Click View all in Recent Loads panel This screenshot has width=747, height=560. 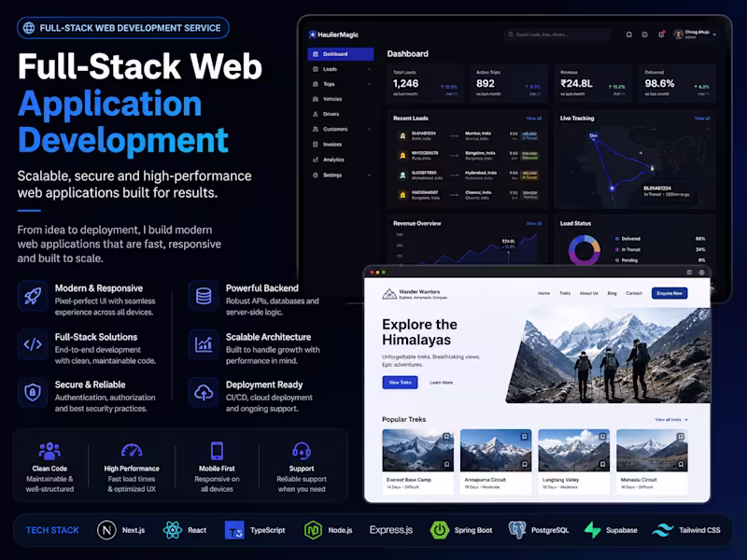[533, 119]
